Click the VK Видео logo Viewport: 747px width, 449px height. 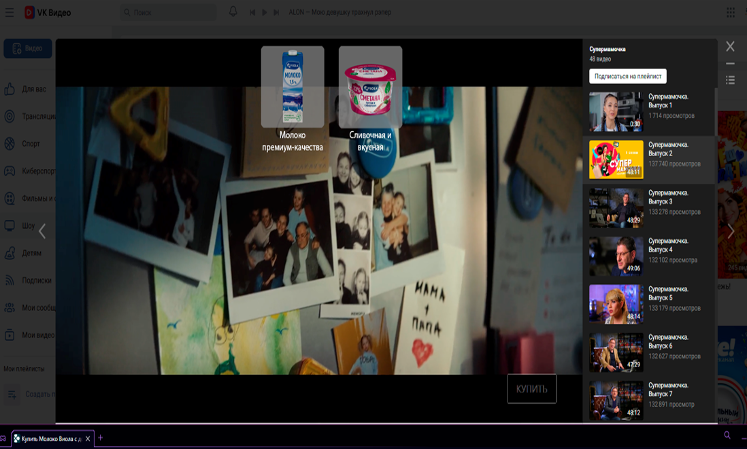click(49, 12)
